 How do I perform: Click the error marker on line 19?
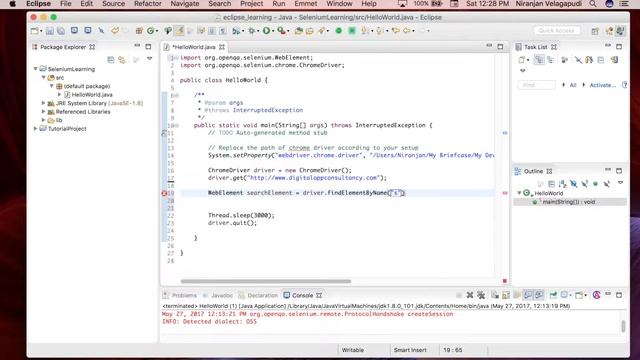pos(164,193)
